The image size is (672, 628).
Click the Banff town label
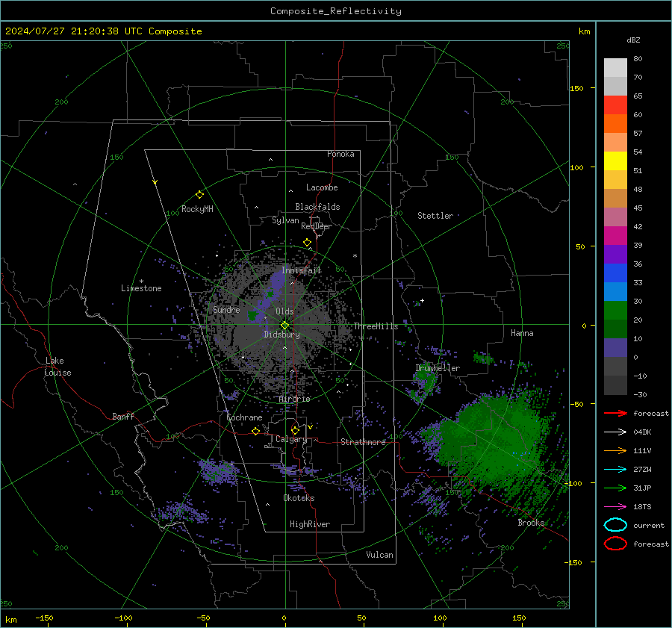(123, 416)
